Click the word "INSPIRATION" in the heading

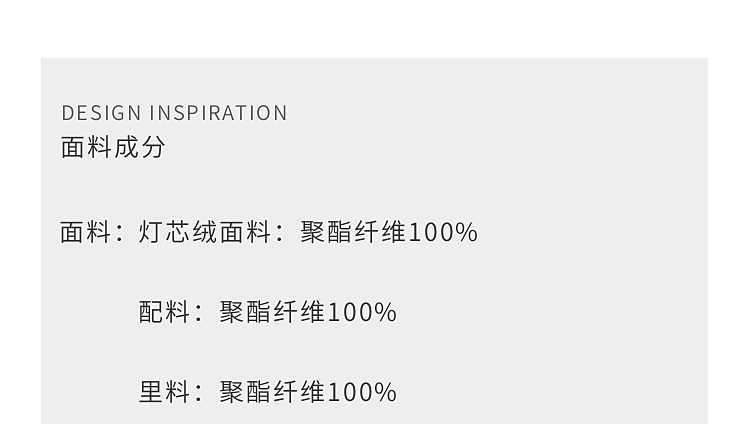pyautogui.click(x=218, y=113)
